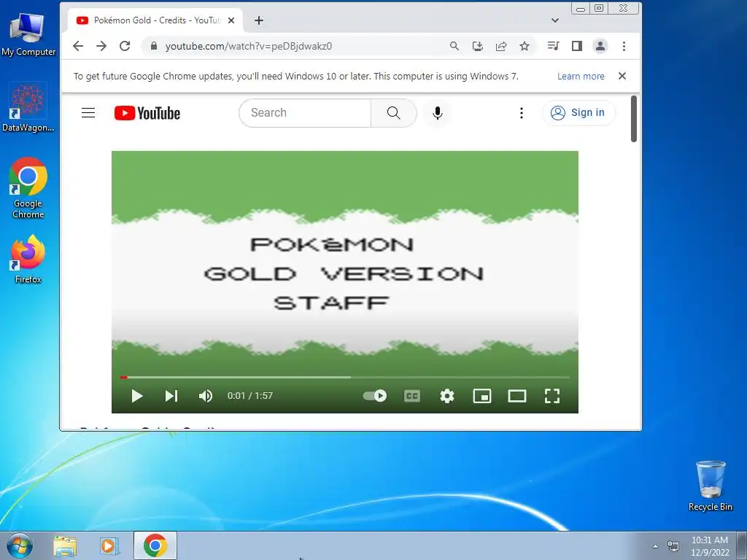Search with your voice microphone
Screen dimensions: 747x560
pyautogui.click(x=438, y=113)
